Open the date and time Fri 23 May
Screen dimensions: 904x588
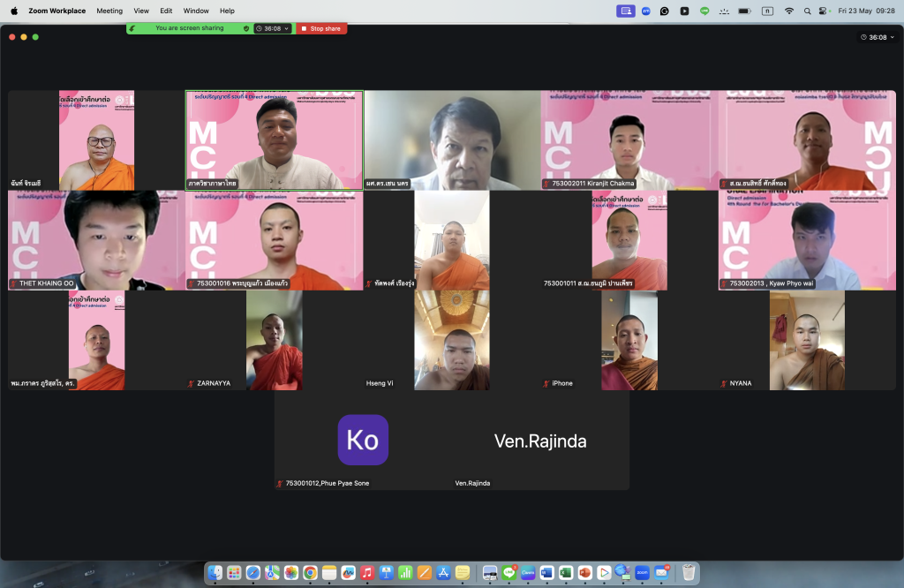[x=867, y=11]
